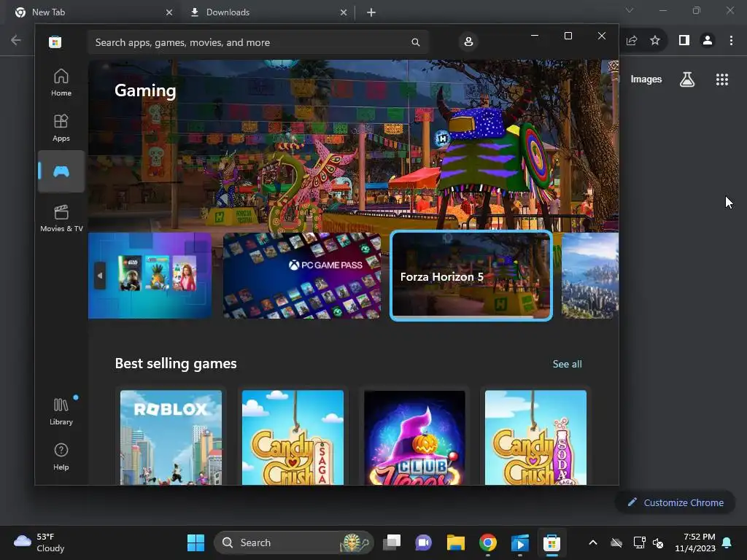
Task: Switch to the Downloads Chrome tab
Action: pyautogui.click(x=267, y=12)
